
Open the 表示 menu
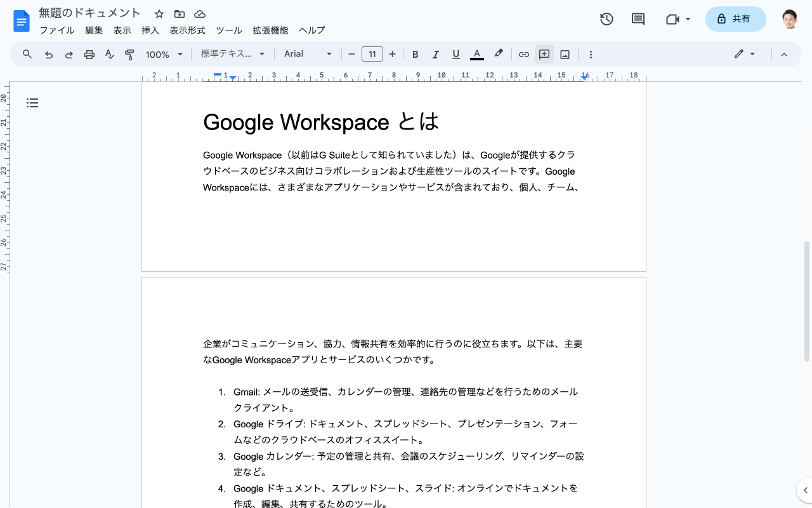click(x=122, y=30)
